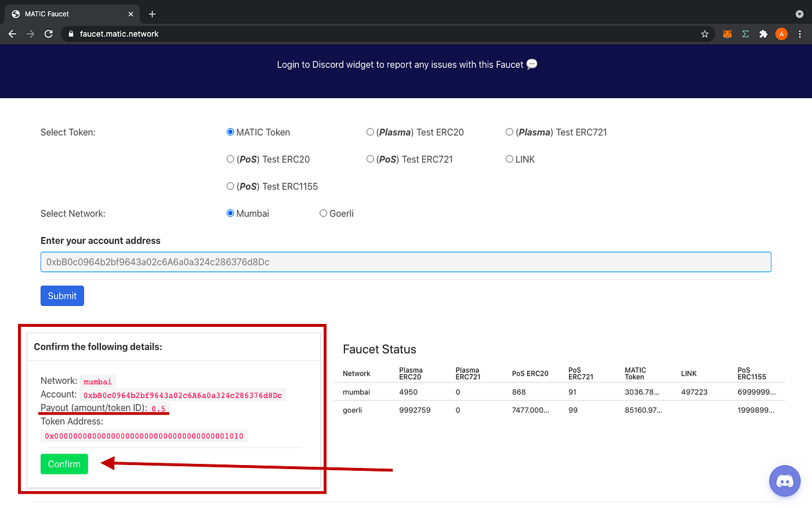Open the tab search dropdown arrow
812x508 pixels.
coord(799,14)
